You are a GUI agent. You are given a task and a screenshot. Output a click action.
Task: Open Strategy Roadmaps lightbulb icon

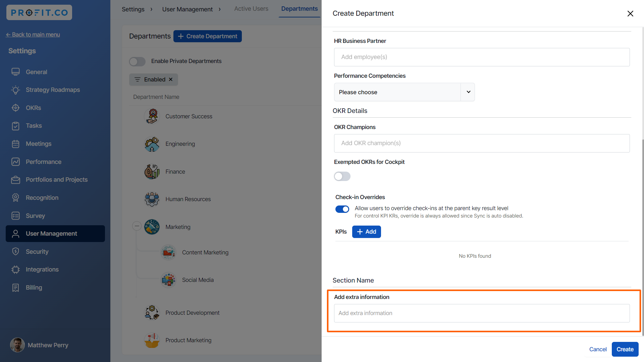click(x=15, y=90)
